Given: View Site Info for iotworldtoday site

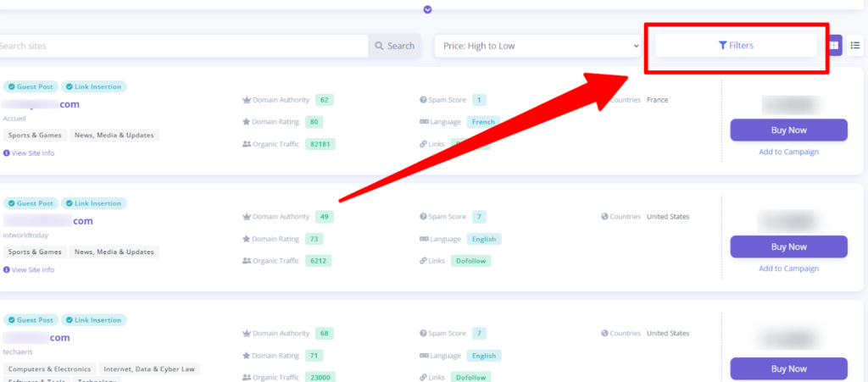Looking at the screenshot, I should point(29,270).
